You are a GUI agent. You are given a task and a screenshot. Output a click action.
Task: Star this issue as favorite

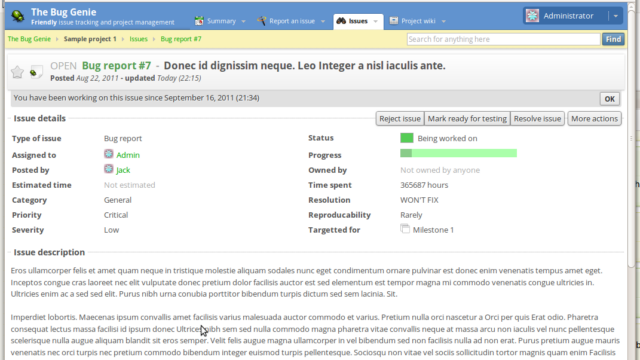[17, 72]
